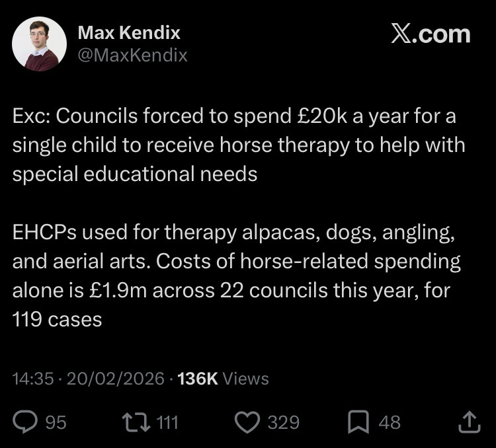Click the 329 likes count
The height and width of the screenshot is (448, 496).
coord(283,422)
